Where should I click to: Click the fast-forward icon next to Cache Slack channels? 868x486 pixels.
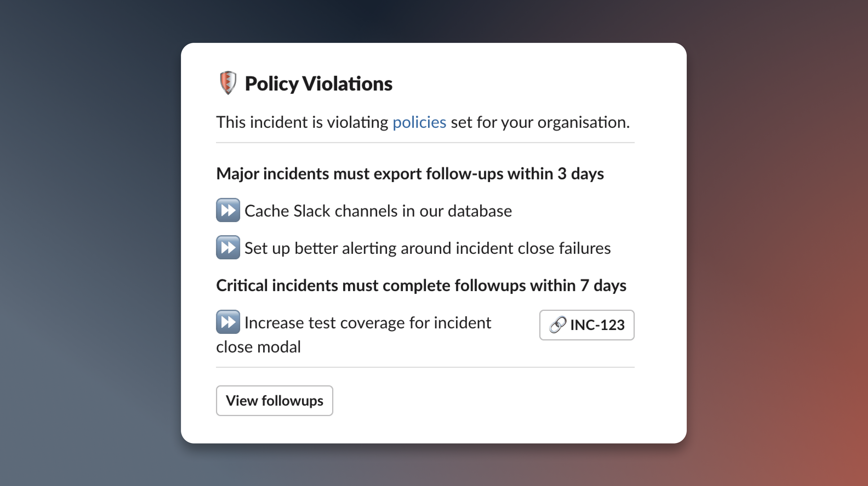(x=228, y=210)
